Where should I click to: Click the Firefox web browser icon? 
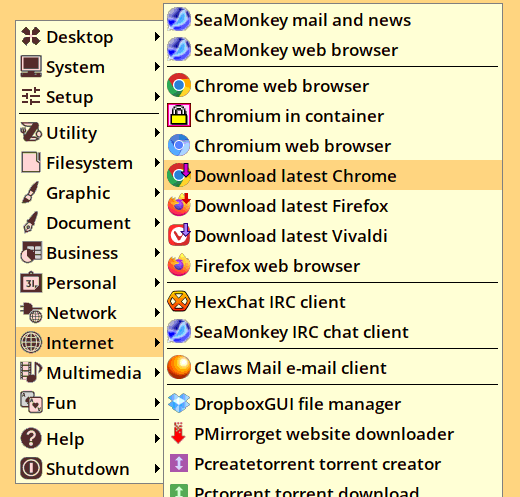click(179, 265)
